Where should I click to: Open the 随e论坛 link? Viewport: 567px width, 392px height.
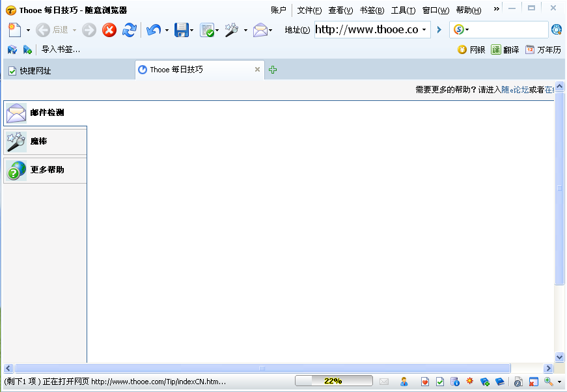tap(515, 90)
